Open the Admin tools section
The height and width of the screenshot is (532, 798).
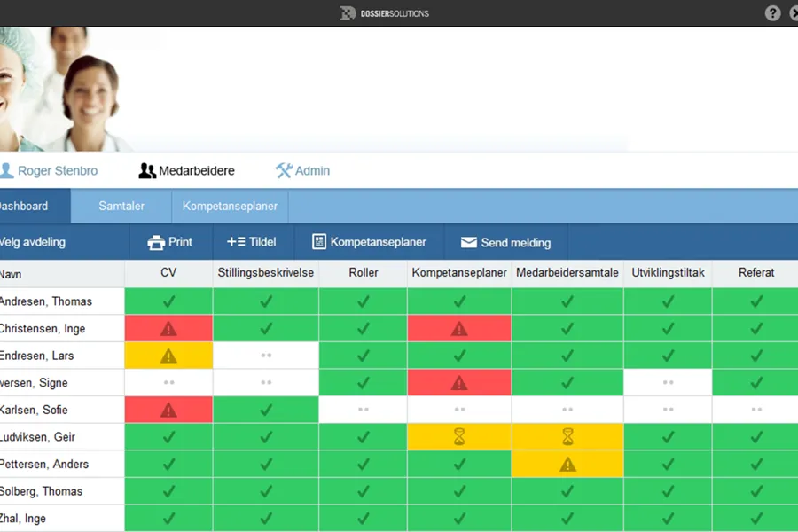pyautogui.click(x=302, y=170)
